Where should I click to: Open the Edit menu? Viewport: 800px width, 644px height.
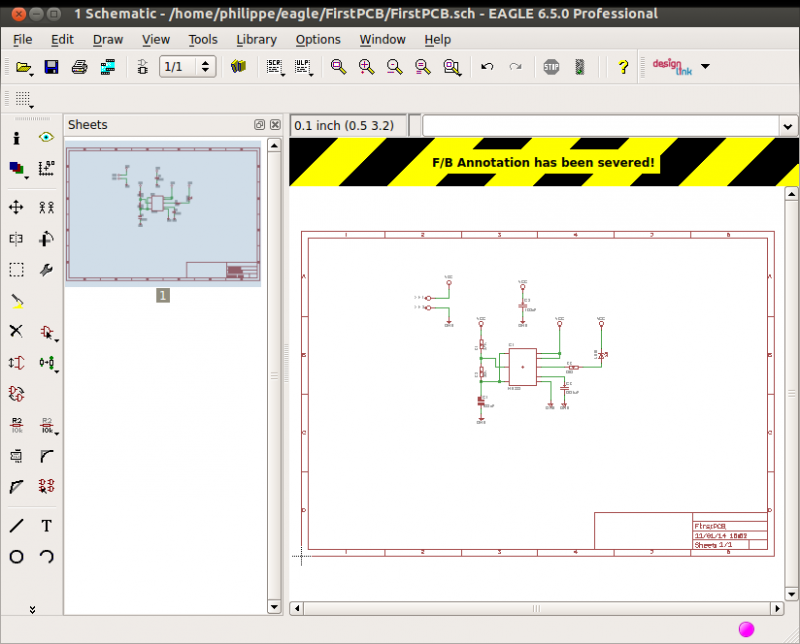click(62, 39)
